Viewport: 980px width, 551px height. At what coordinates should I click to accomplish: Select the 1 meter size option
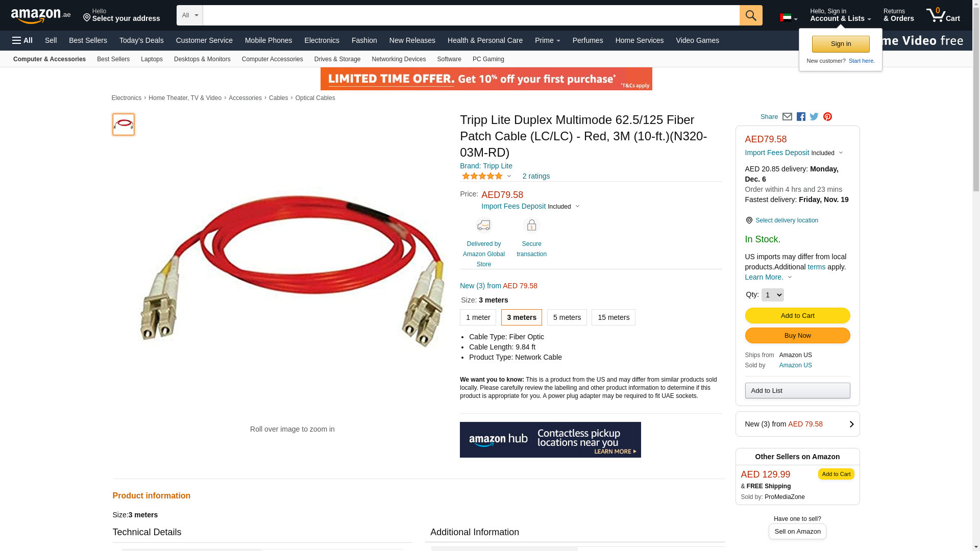coord(478,317)
